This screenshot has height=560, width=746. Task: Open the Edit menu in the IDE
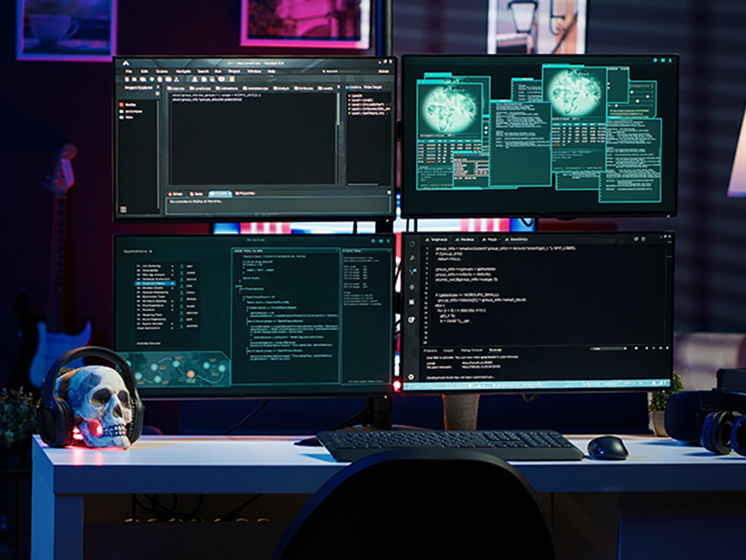pos(144,71)
